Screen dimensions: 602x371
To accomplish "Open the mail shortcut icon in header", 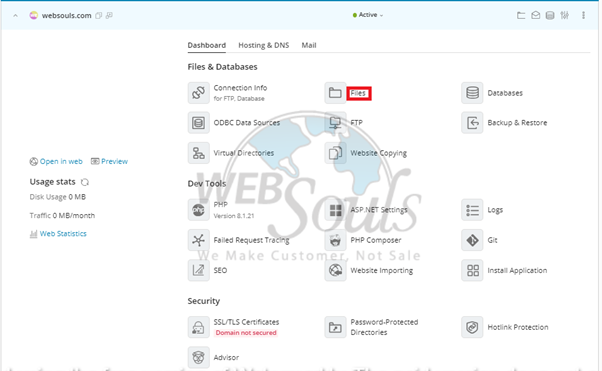I will click(x=536, y=15).
